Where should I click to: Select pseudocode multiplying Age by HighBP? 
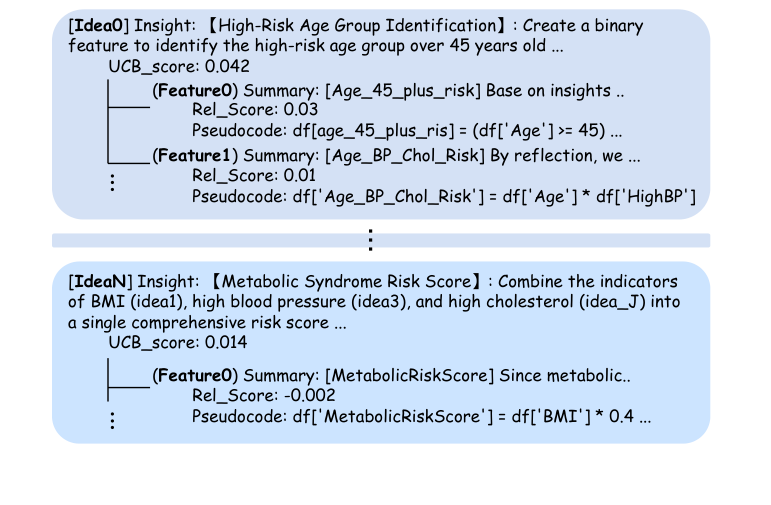click(444, 196)
